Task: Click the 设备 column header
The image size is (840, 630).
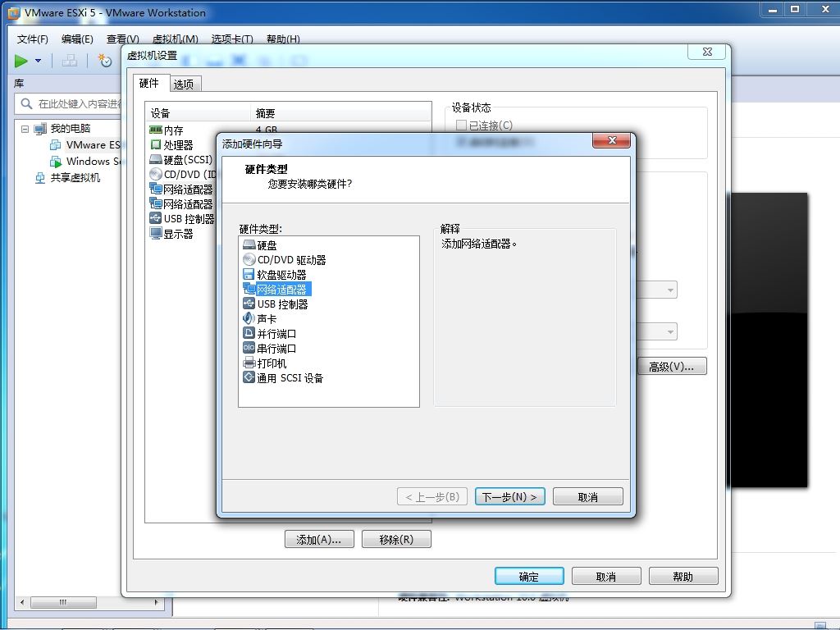Action: pos(198,113)
